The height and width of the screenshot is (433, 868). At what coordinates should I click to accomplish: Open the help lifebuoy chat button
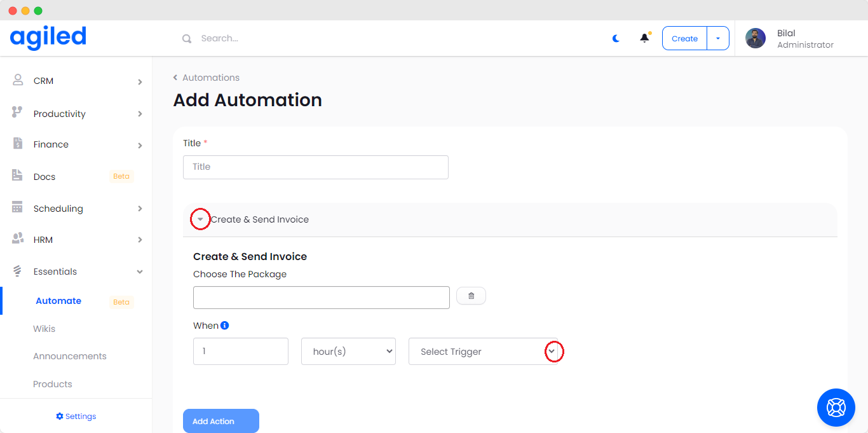pos(836,407)
